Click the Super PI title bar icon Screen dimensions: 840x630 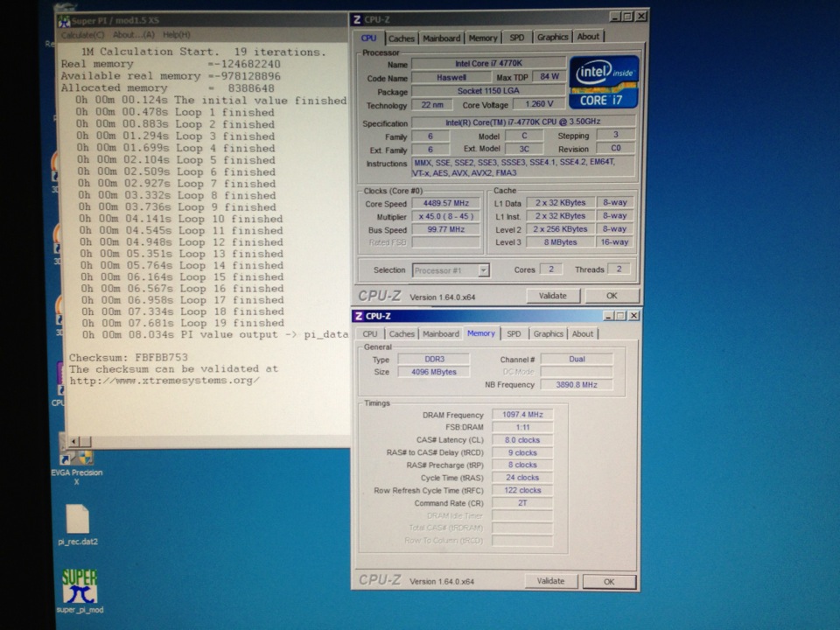(63, 20)
